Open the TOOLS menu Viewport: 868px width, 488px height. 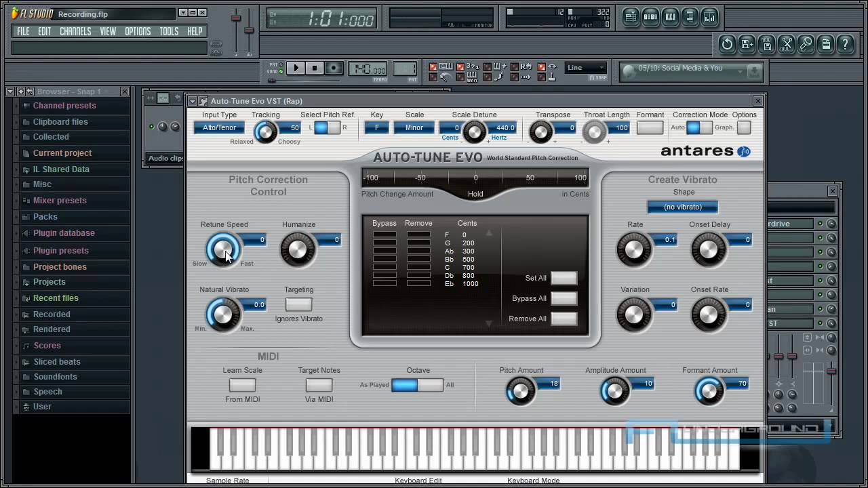pyautogui.click(x=169, y=31)
